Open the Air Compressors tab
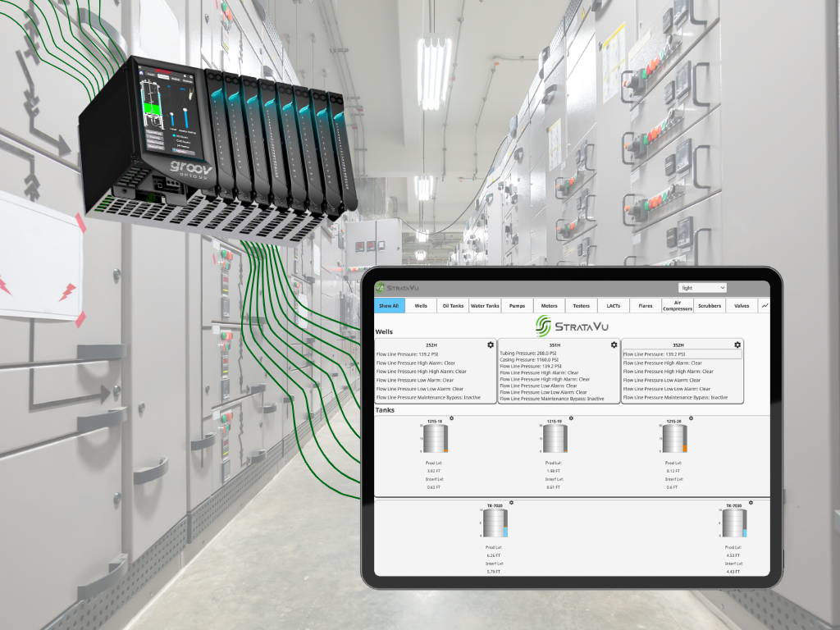This screenshot has width=840, height=630. point(678,305)
